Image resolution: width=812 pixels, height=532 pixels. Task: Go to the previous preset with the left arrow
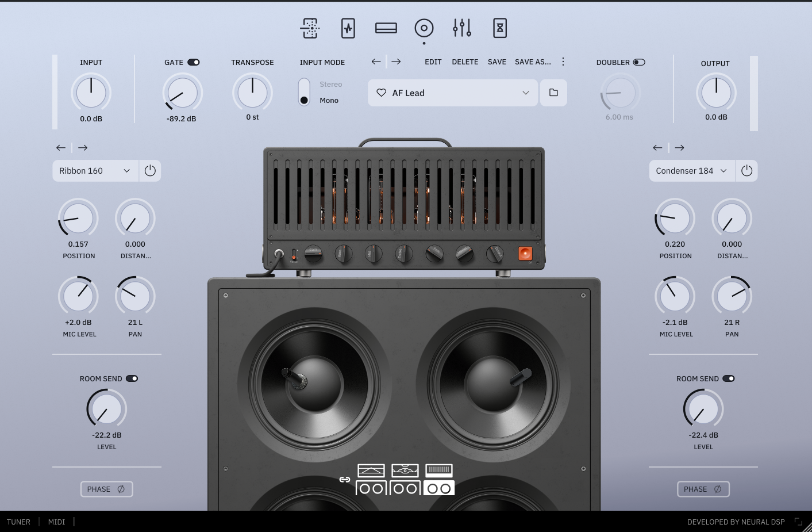coord(376,62)
